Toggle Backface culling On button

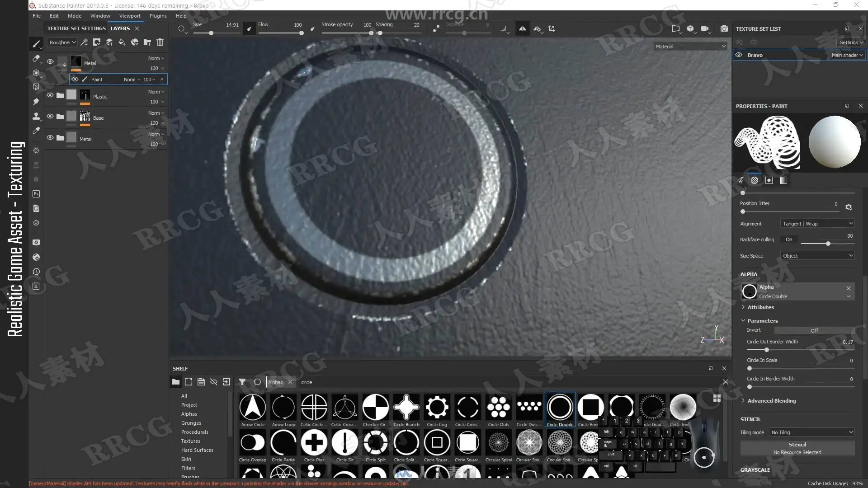click(789, 239)
